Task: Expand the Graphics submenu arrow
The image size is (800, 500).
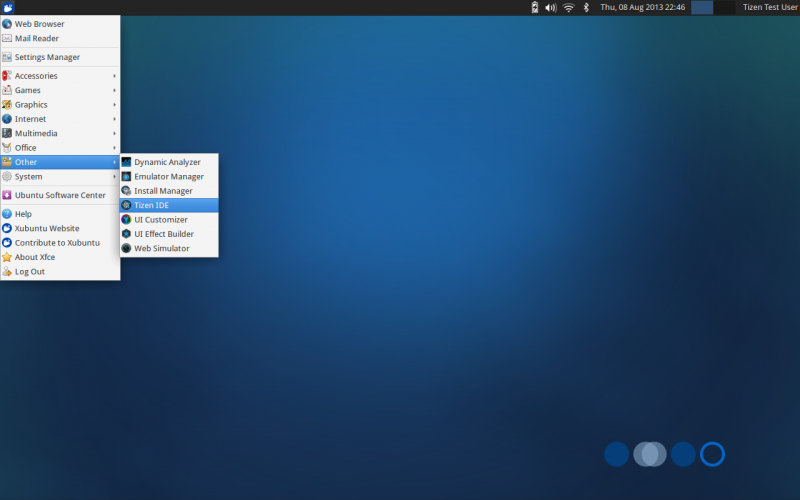Action: [x=114, y=105]
